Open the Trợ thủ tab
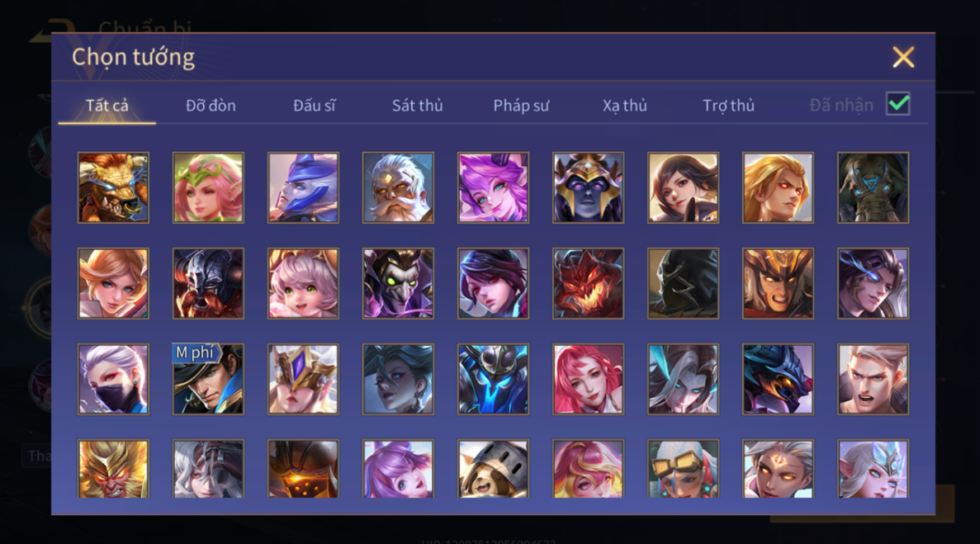The image size is (980, 544). coord(729,106)
